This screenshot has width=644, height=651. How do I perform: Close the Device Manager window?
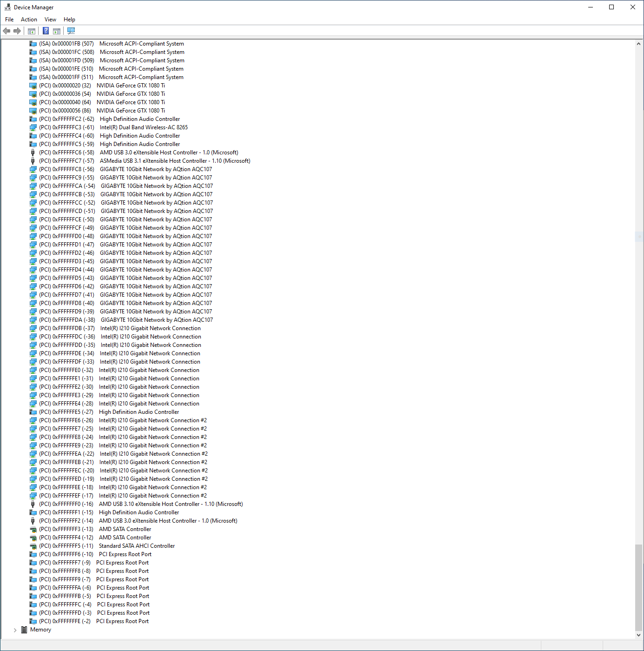[633, 7]
